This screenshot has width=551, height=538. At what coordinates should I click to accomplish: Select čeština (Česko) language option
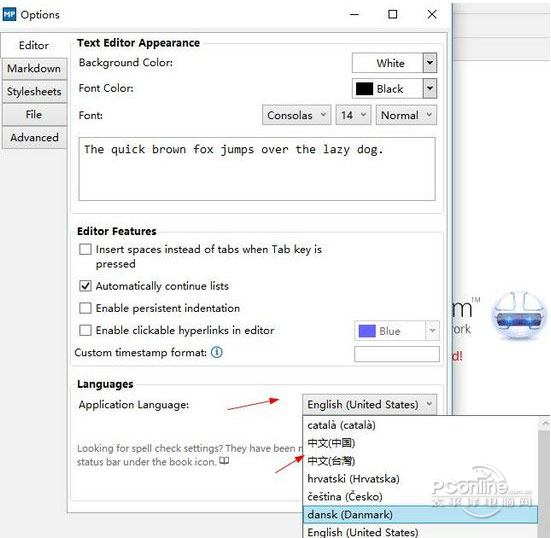click(420, 497)
